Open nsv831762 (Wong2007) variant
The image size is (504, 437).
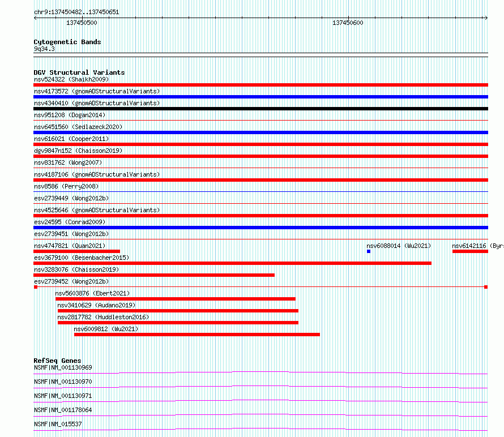[x=68, y=162]
